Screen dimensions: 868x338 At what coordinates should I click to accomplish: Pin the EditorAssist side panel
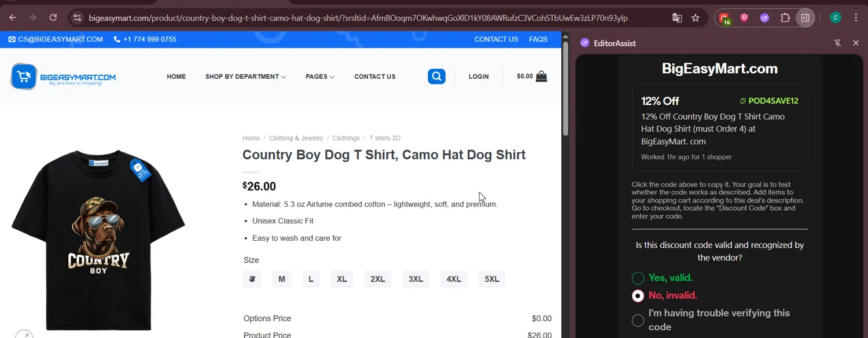pos(837,43)
